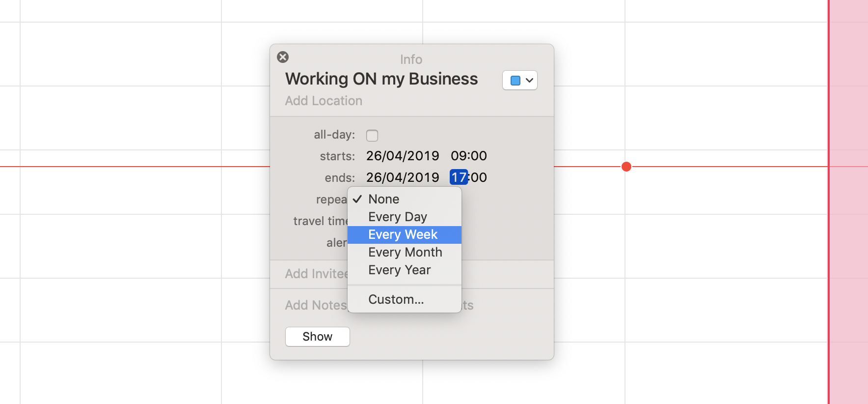
Task: Close the event Info popover
Action: [x=283, y=57]
